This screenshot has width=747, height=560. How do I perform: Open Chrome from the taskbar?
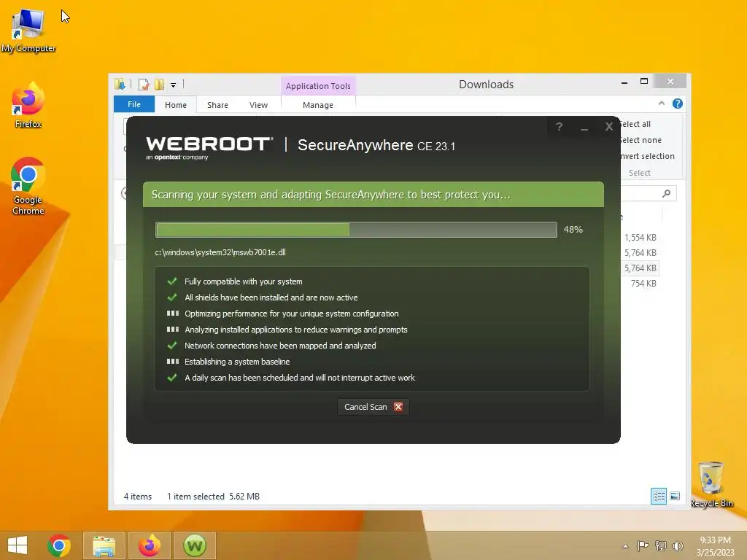pos(59,545)
